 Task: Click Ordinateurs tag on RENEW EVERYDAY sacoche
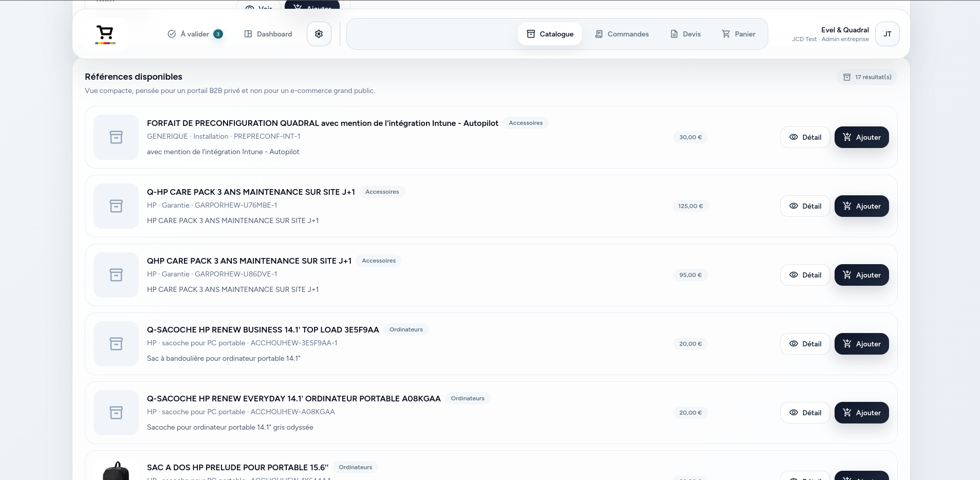(x=468, y=398)
